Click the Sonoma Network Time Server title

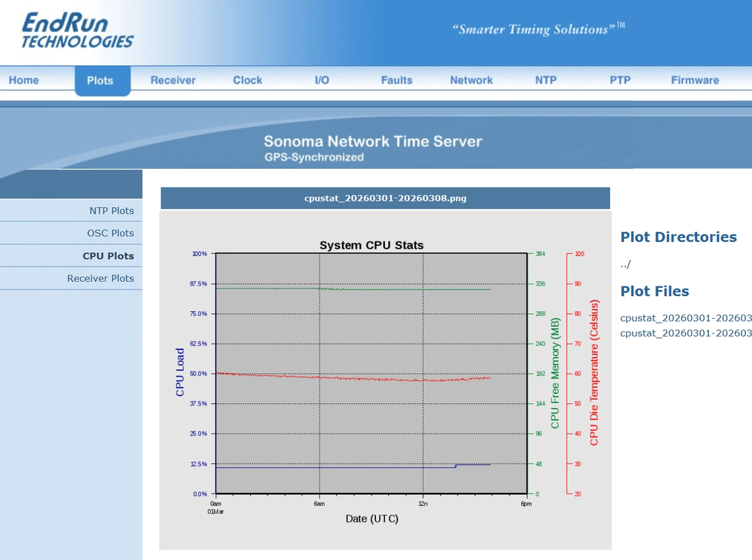373,141
